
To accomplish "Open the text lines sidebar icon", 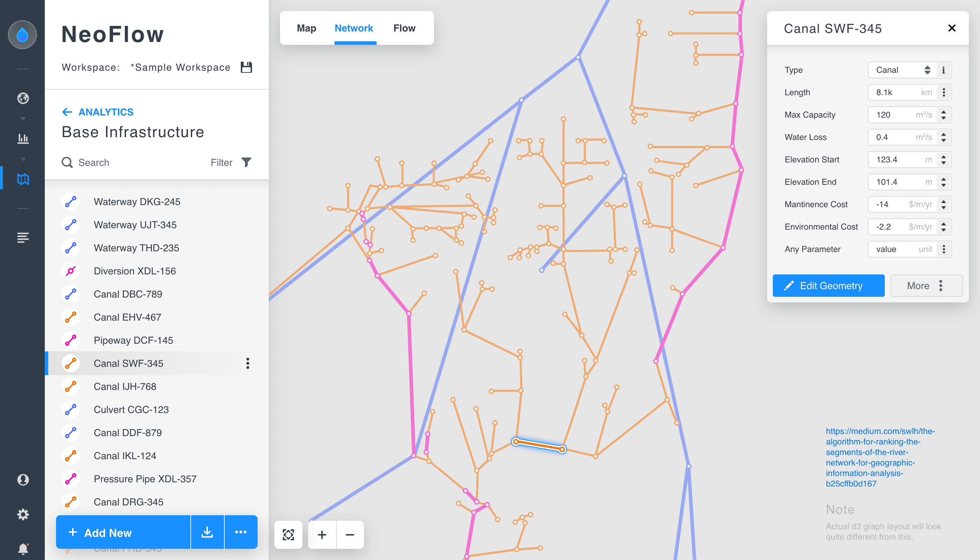I will pos(23,237).
